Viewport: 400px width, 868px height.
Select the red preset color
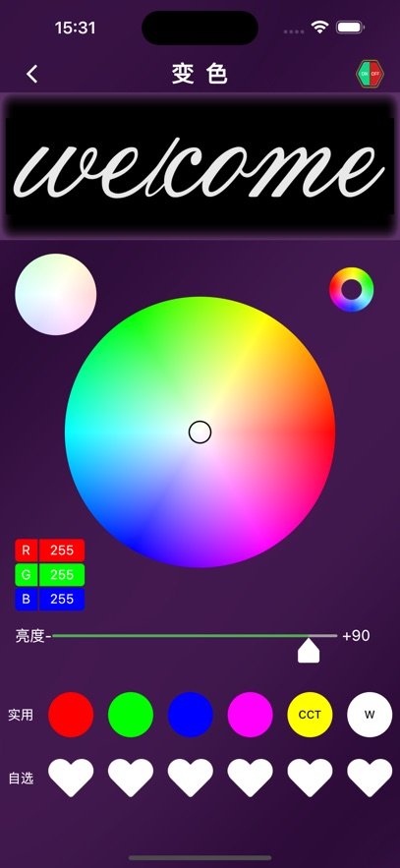tap(71, 715)
